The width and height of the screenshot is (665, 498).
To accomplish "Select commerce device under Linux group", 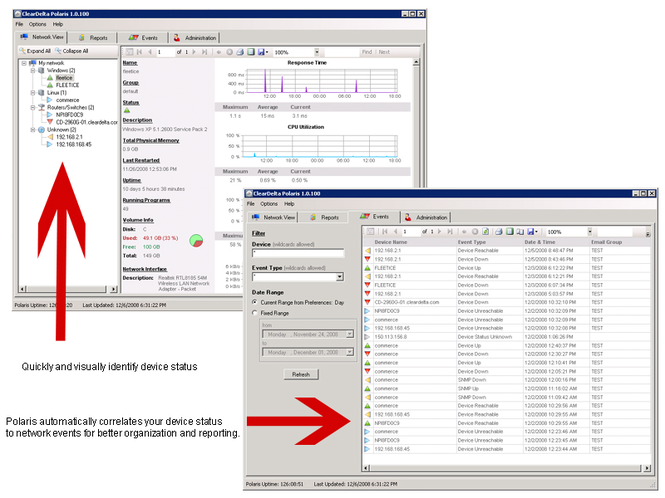I will pyautogui.click(x=67, y=100).
